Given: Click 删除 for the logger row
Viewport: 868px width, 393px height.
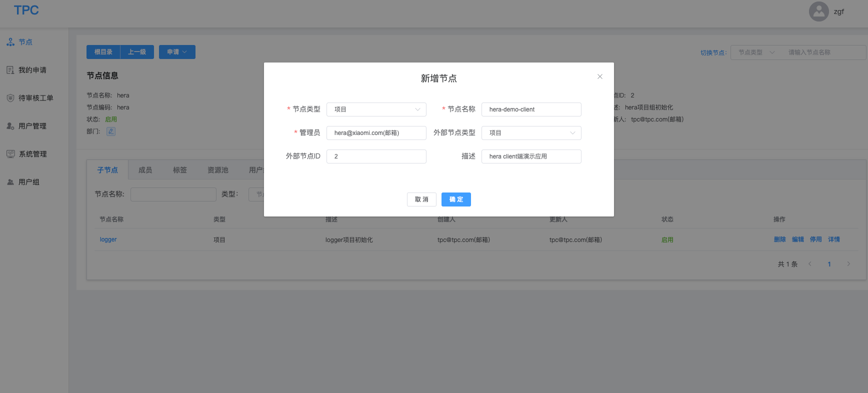Looking at the screenshot, I should tap(780, 239).
